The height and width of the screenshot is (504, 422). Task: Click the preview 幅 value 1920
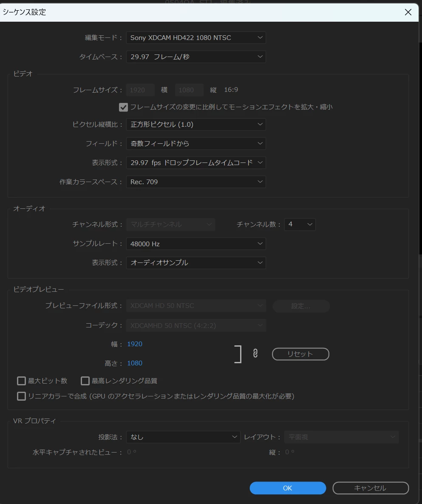[x=135, y=344]
